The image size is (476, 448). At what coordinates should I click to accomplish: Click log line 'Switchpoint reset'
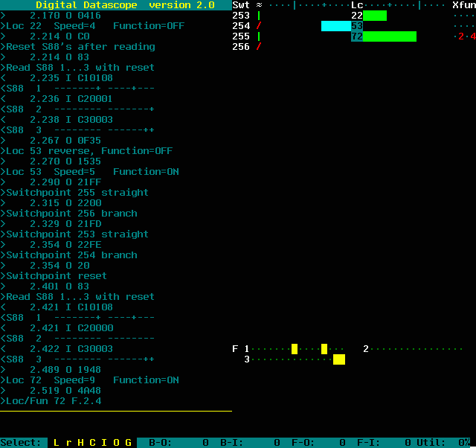54,276
